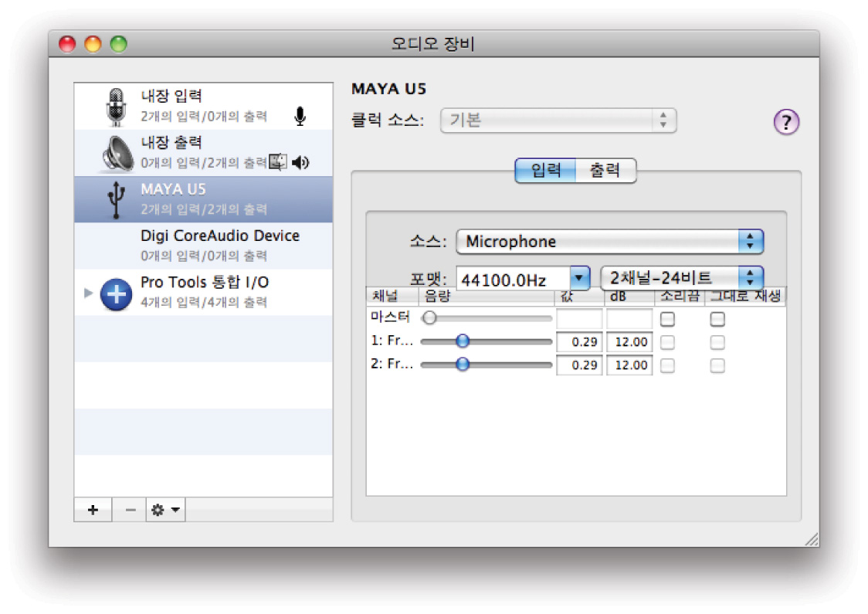Add a new audio device with plus
Viewport: 868px width, 614px height.
click(93, 510)
